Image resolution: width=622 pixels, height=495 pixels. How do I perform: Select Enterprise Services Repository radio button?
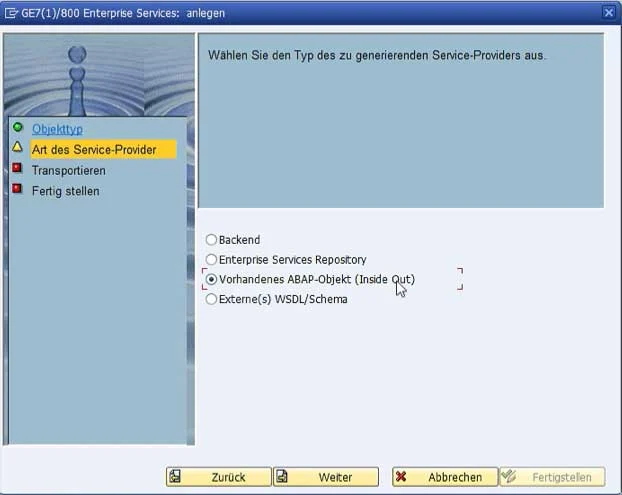(x=211, y=260)
